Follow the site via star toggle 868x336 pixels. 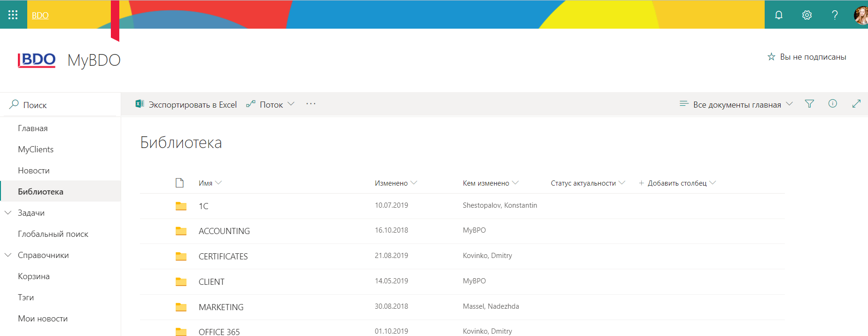coord(771,57)
